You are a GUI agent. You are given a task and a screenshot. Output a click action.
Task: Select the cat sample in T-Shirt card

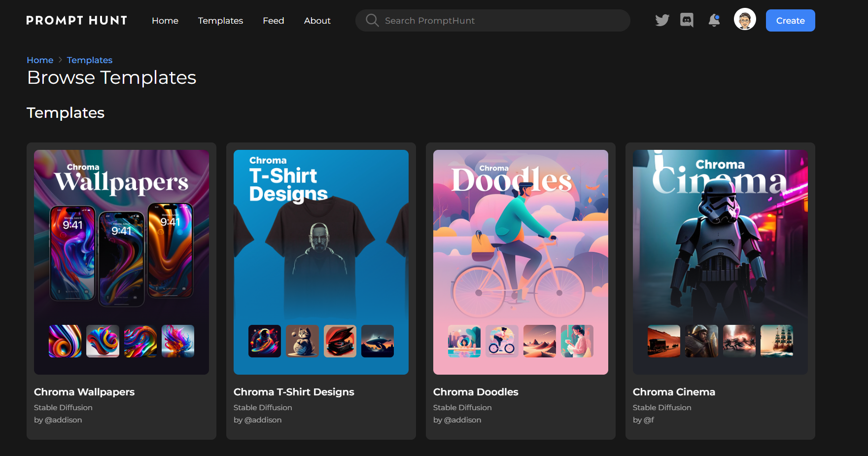click(302, 341)
